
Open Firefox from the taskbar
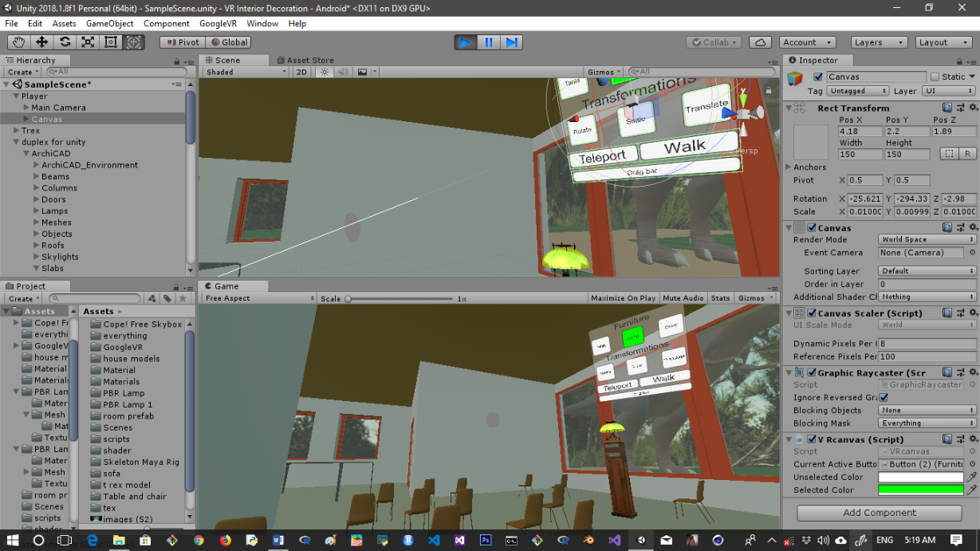coord(225,540)
